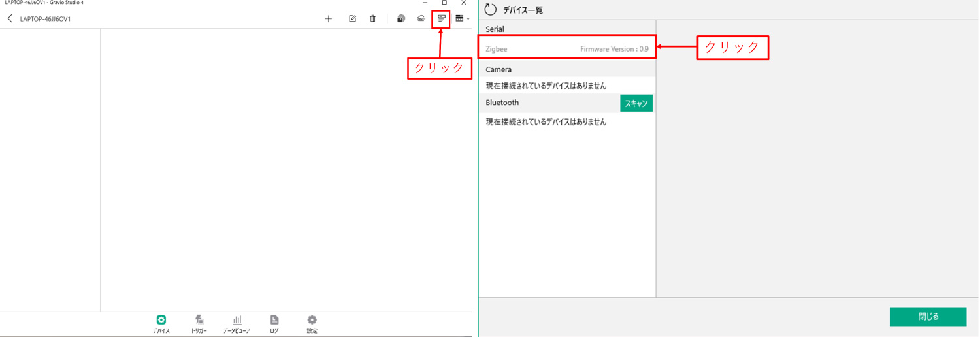
Task: Add a new area with the plus icon
Action: [329, 19]
